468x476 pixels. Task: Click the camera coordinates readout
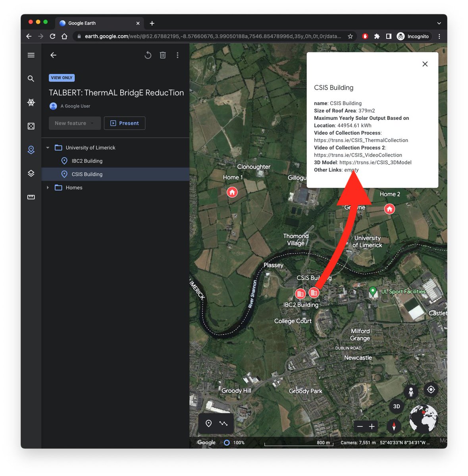(385, 443)
